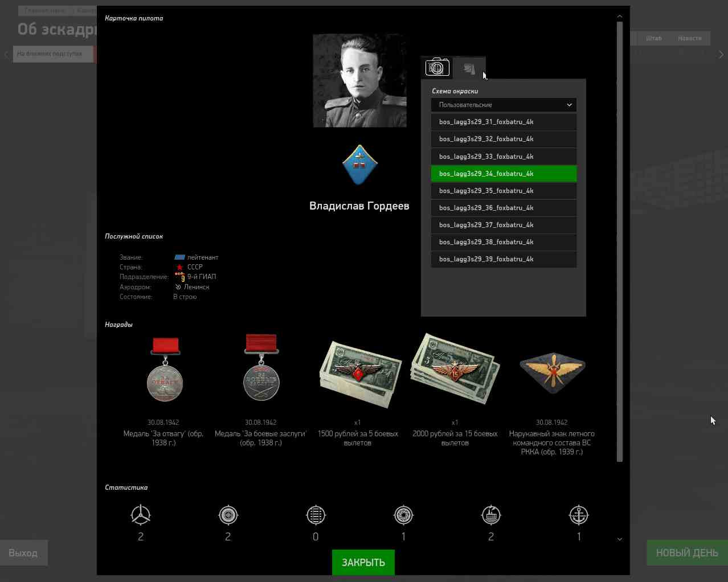Click the factory building statistic icon

pos(491,515)
